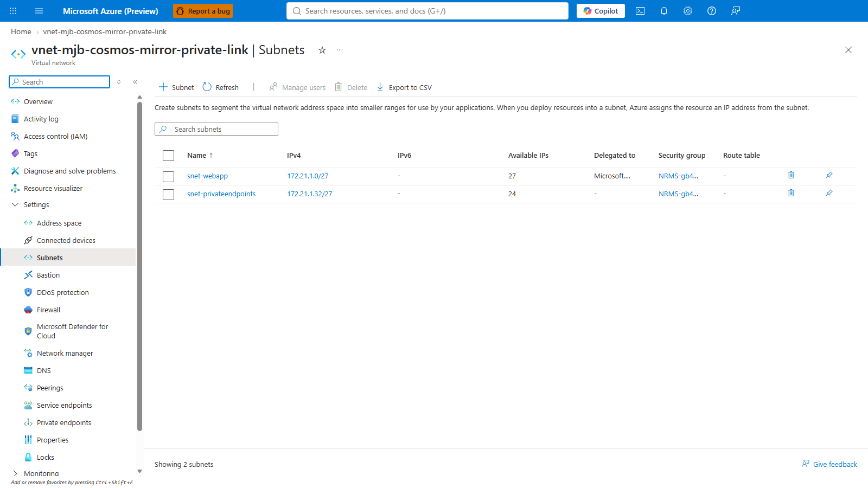The width and height of the screenshot is (868, 488).
Task: Favorite this resource with the star icon
Action: (x=322, y=50)
